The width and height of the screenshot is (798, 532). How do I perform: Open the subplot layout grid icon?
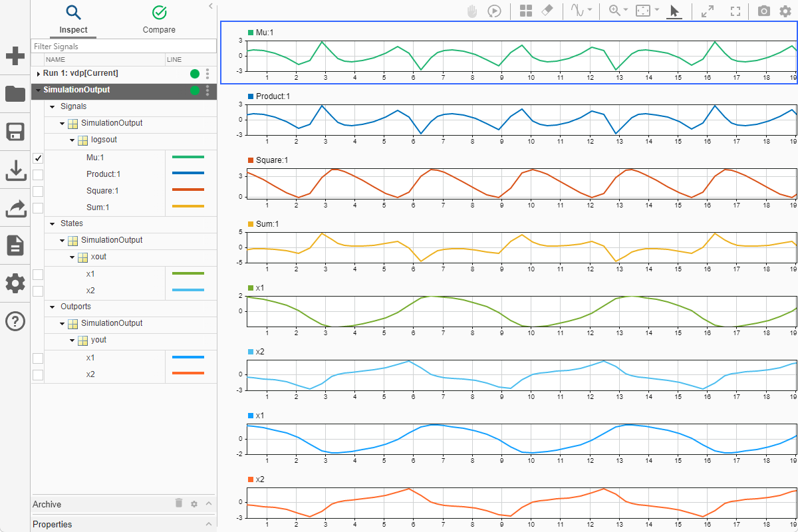point(525,11)
